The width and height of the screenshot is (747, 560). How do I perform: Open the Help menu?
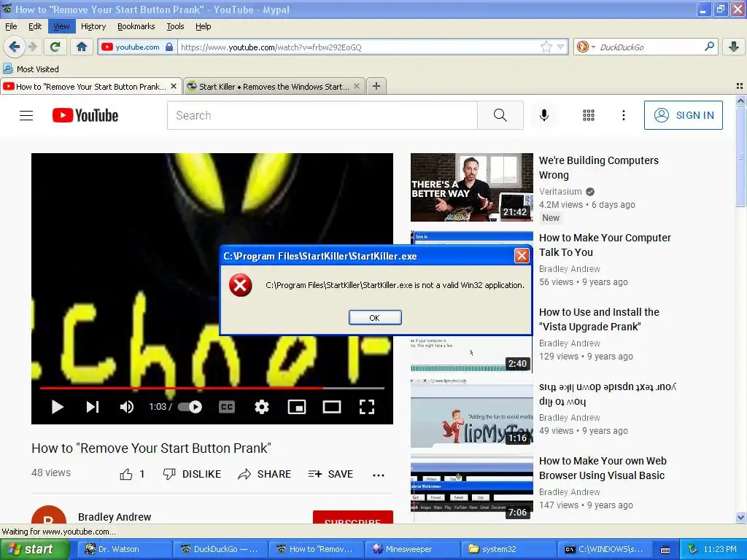click(204, 26)
